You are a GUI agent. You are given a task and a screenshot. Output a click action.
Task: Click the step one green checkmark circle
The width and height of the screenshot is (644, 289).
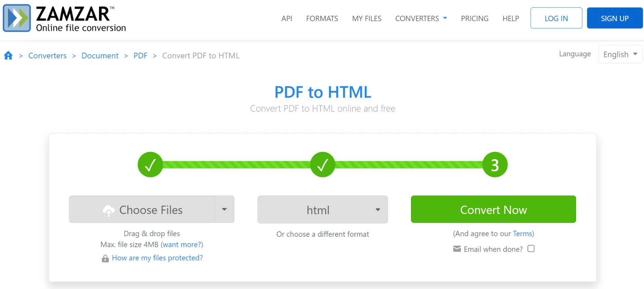pos(150,165)
